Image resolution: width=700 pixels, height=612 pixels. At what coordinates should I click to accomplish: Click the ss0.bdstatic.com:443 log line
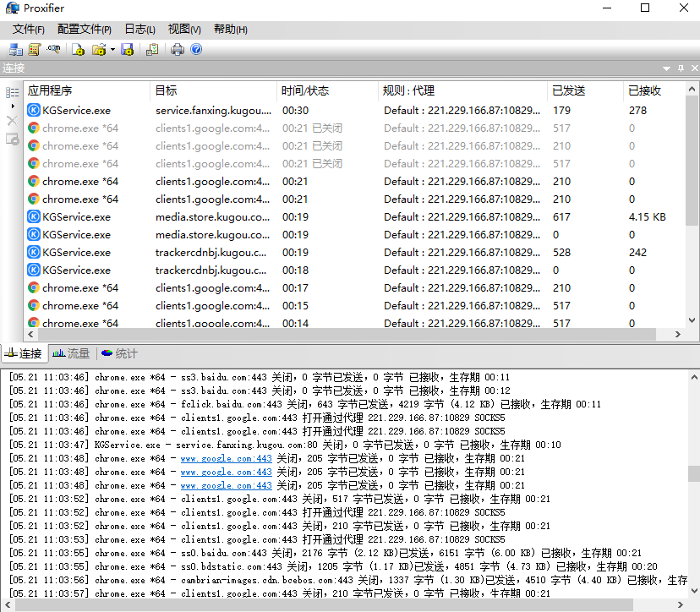pyautogui.click(x=333, y=566)
